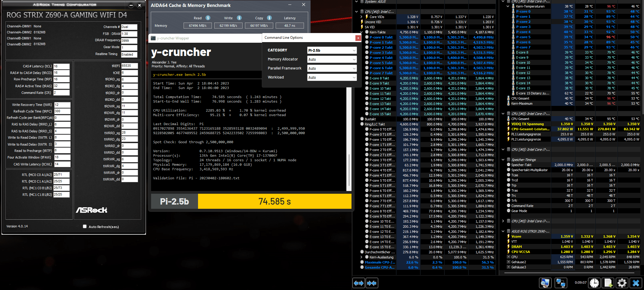Click the DRAM Frequency field showing 3999

pyautogui.click(x=129, y=41)
